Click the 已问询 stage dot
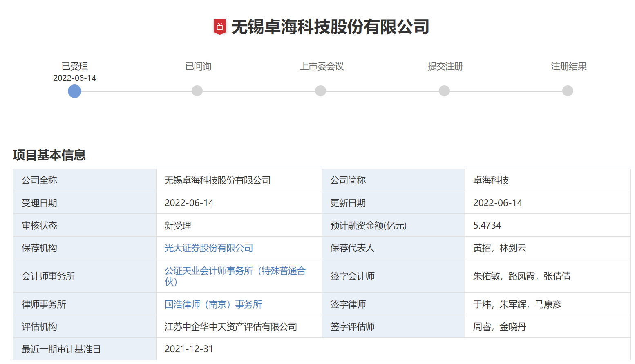This screenshot has width=635, height=364. (197, 91)
